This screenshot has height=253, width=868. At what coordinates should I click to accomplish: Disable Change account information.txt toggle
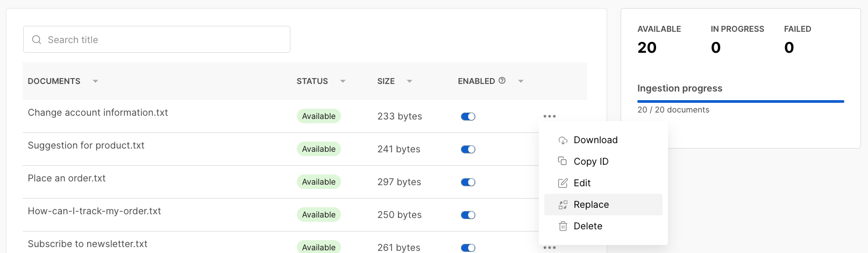click(x=468, y=117)
